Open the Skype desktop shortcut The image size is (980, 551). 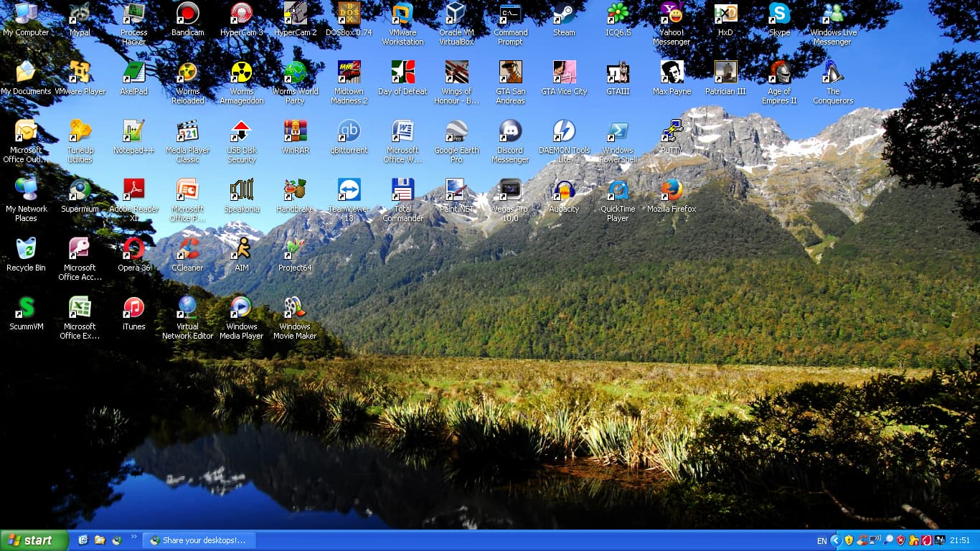[x=779, y=14]
